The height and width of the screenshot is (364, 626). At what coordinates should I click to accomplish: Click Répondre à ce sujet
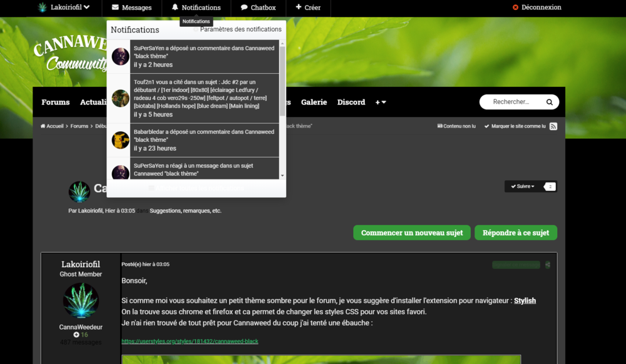pyautogui.click(x=515, y=233)
